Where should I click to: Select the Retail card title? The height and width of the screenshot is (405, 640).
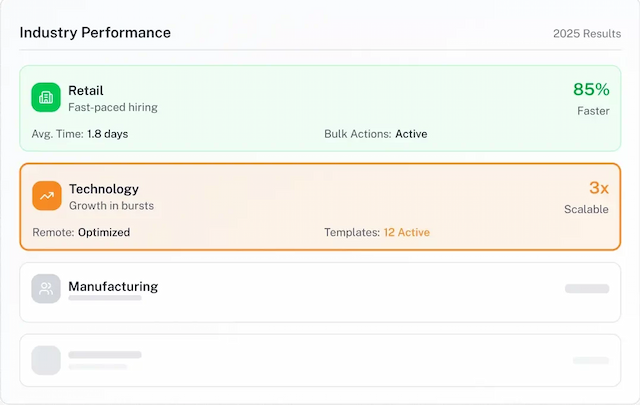point(86,90)
